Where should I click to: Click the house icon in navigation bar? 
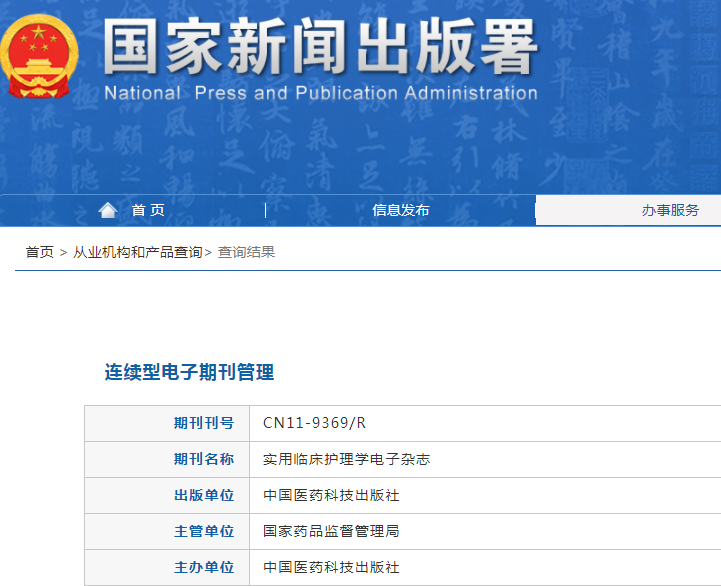click(108, 210)
